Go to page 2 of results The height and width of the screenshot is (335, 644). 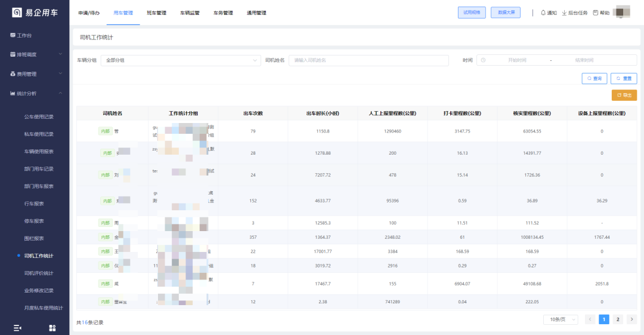(618, 319)
